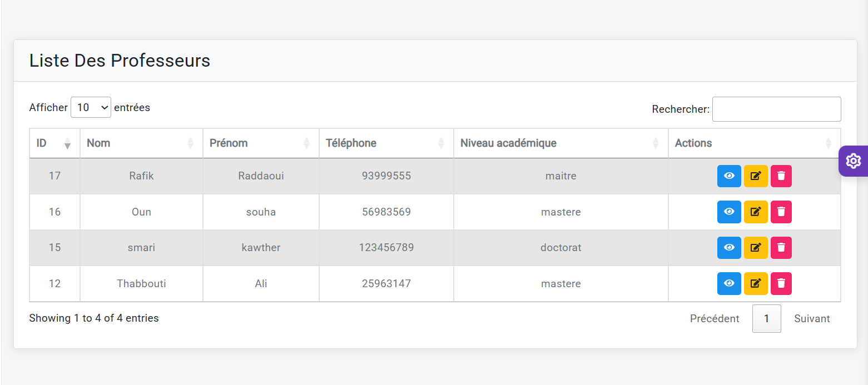Image resolution: width=868 pixels, height=385 pixels.
Task: Sort by Niveau académique column
Action: pos(560,143)
